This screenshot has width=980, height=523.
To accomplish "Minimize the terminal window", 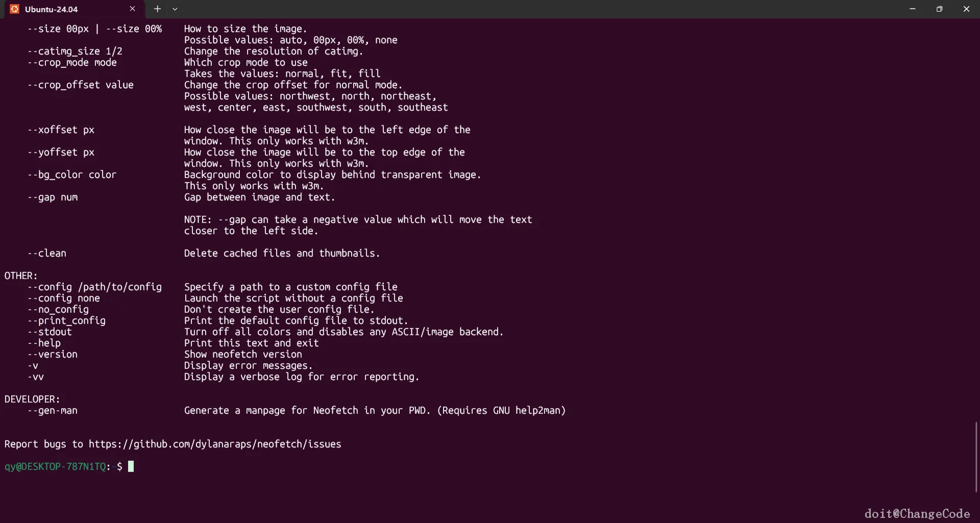I will click(912, 9).
